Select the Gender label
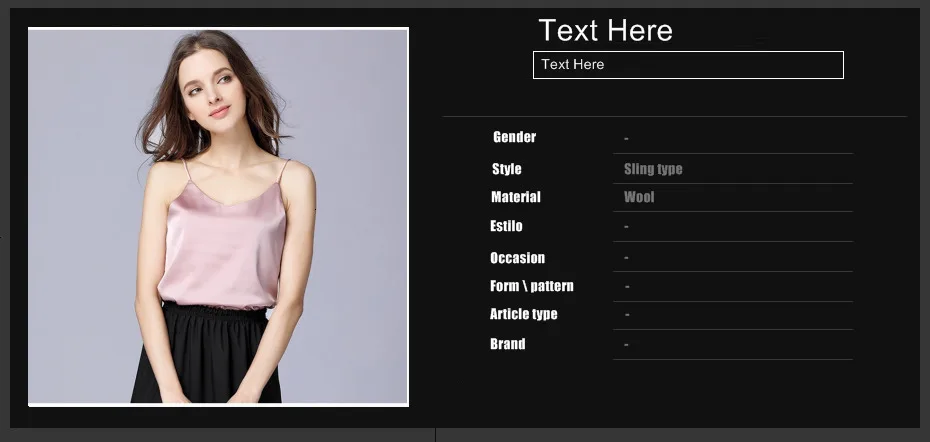The image size is (930, 442). click(514, 137)
